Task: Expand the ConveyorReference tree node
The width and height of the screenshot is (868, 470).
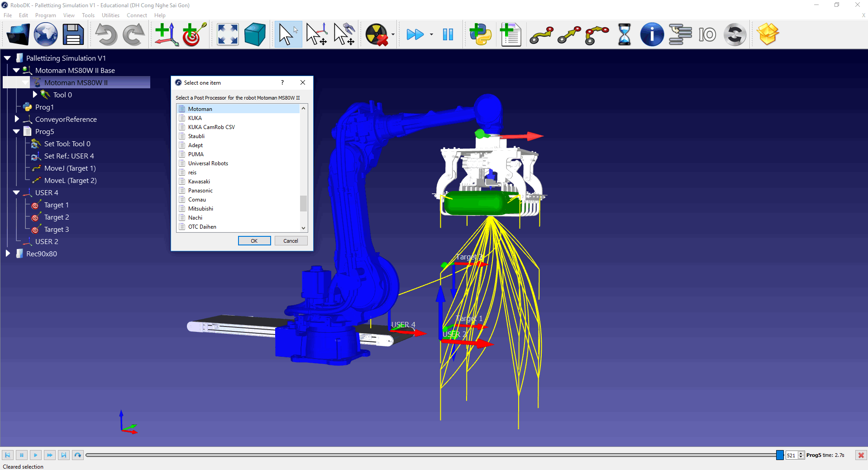Action: 17,119
